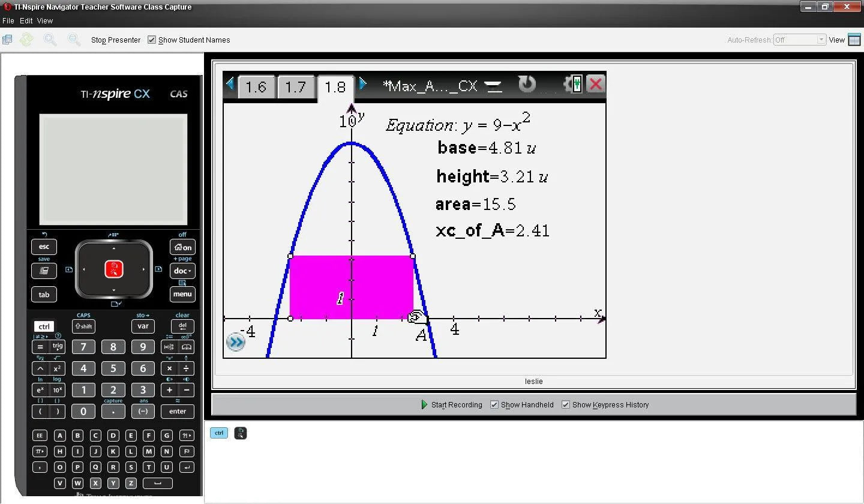The width and height of the screenshot is (864, 504).
Task: Expand the double-arrow chevron in the graph view
Action: tap(235, 342)
